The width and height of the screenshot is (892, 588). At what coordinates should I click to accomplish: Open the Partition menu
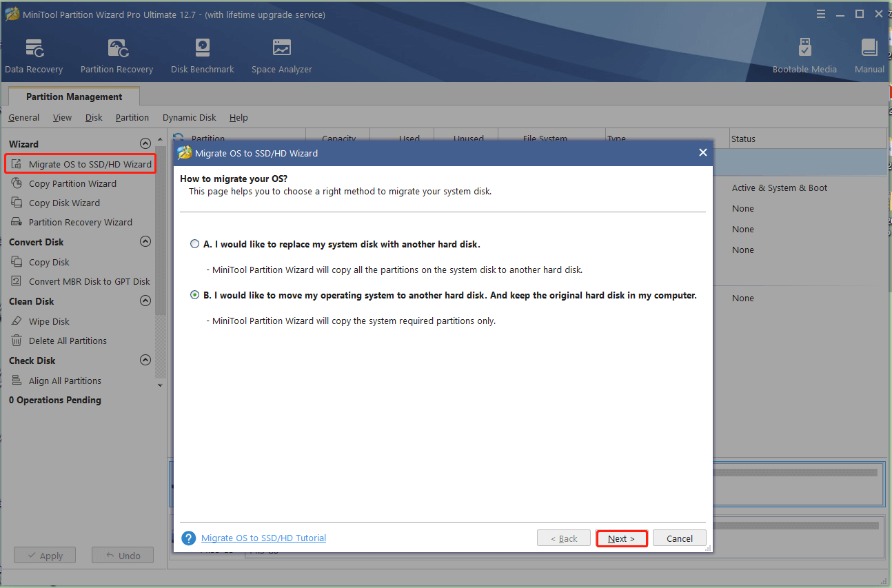132,118
